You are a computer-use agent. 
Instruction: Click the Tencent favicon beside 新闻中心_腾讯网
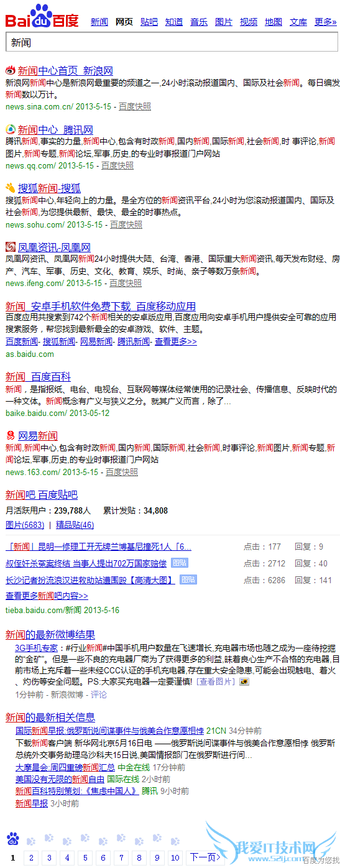(x=11, y=129)
